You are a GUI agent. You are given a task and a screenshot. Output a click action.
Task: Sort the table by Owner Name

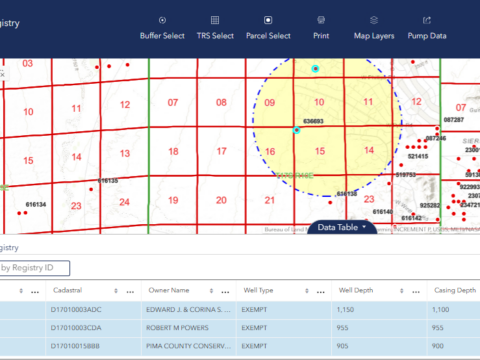point(211,291)
